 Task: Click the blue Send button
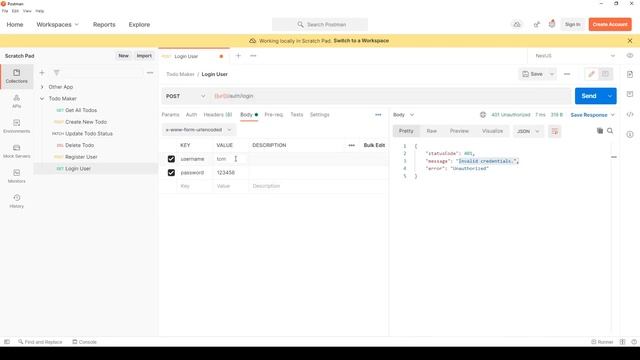pos(589,96)
